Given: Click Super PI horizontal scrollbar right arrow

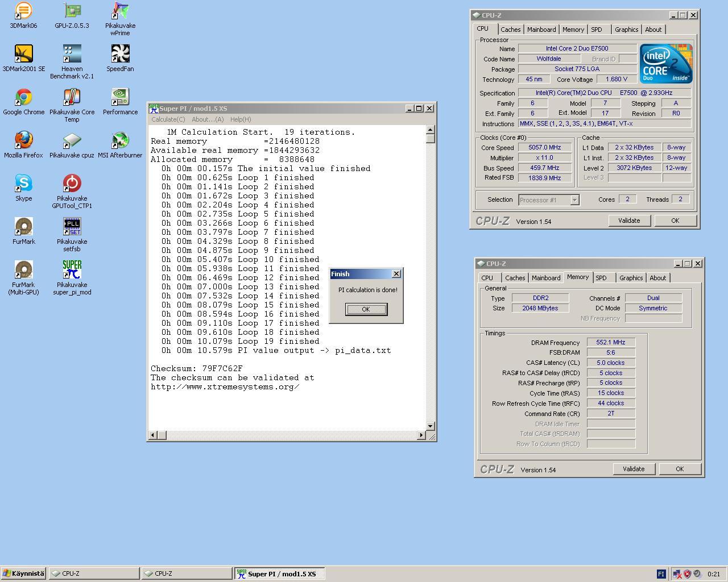Looking at the screenshot, I should (421, 435).
